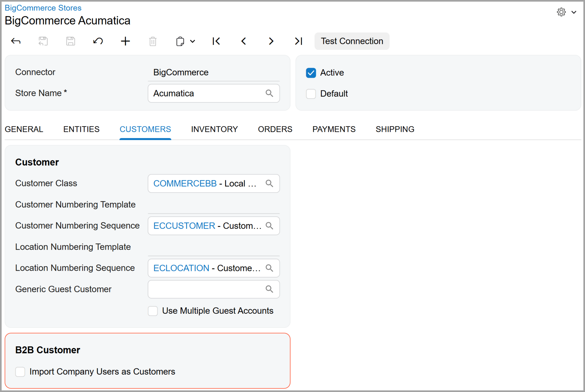585x392 pixels.
Task: Check Import Company Users as Customers
Action: point(20,371)
